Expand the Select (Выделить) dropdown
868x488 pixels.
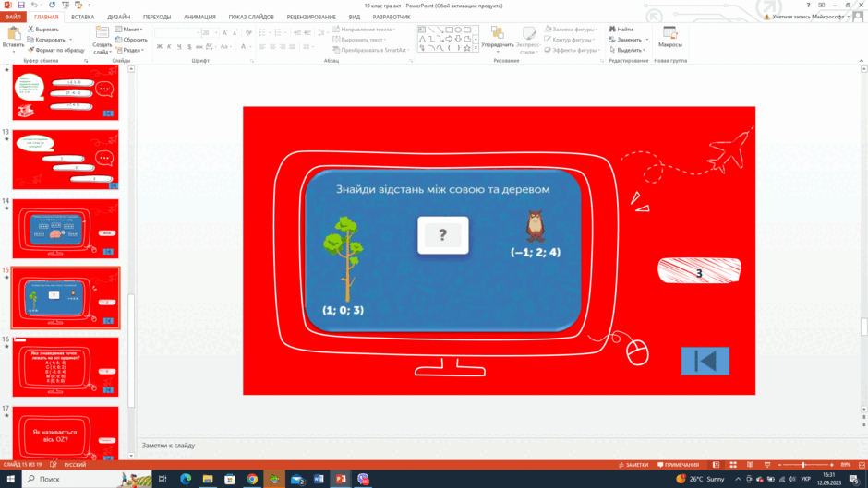[x=627, y=50]
